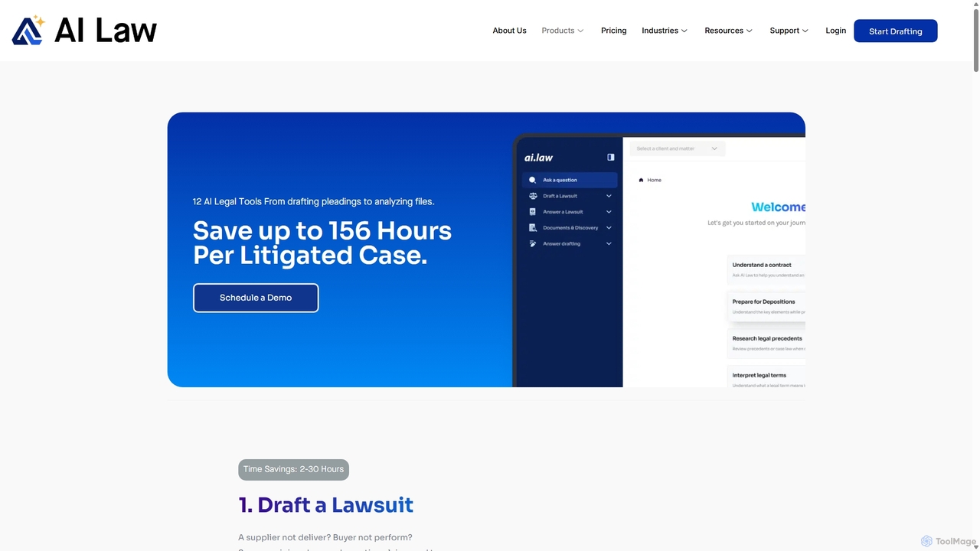980x551 pixels.
Task: Click Save up to 156 Hours headline
Action: [322, 243]
